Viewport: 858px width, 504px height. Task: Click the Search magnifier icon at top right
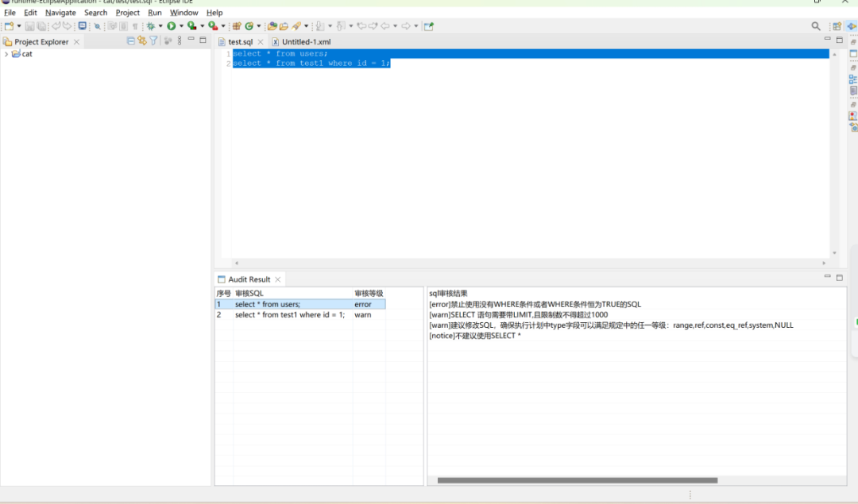(x=815, y=26)
